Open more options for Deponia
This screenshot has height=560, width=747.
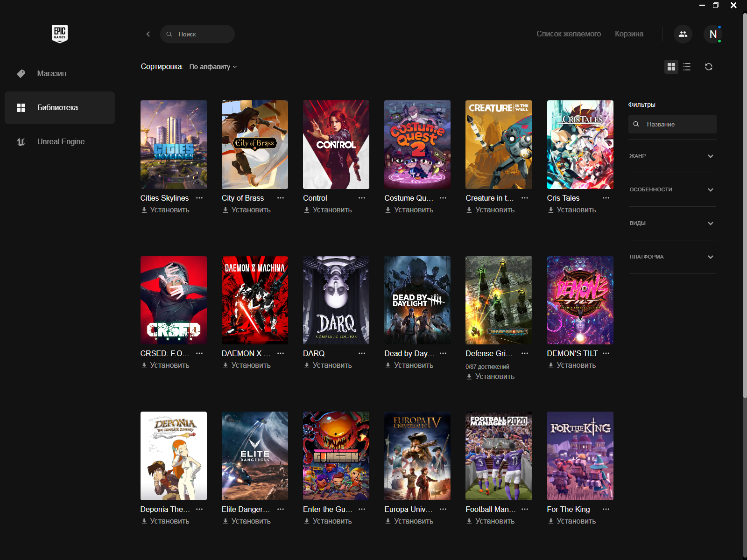click(x=199, y=509)
